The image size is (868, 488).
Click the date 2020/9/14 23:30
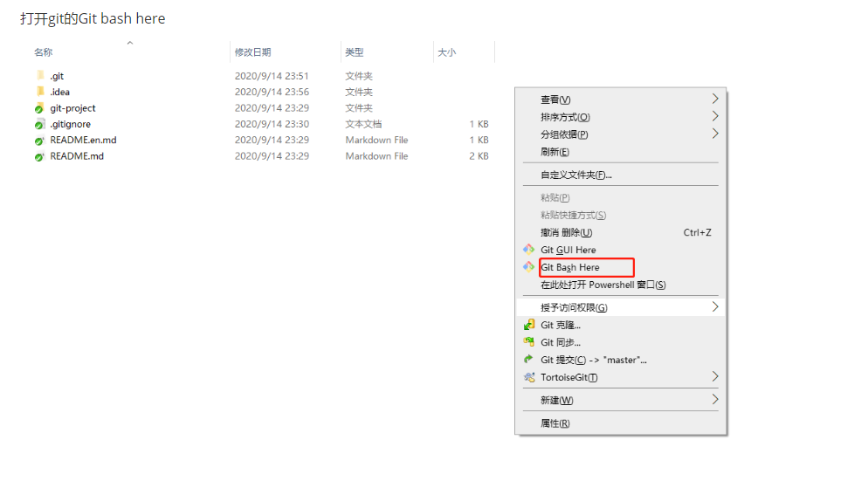(x=272, y=124)
